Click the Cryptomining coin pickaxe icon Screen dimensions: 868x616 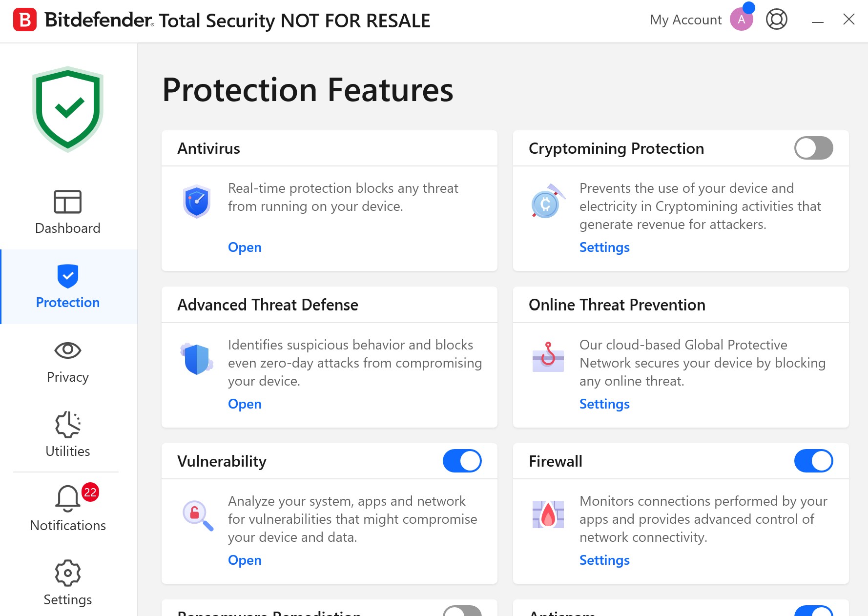tap(548, 201)
